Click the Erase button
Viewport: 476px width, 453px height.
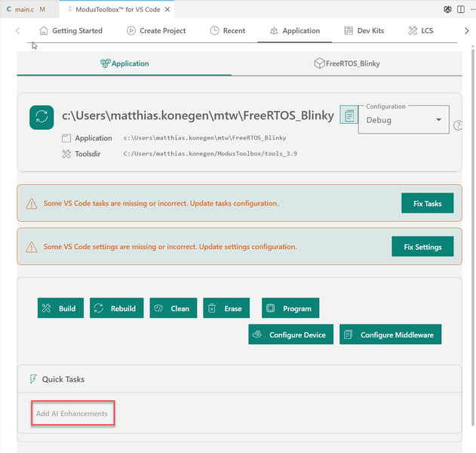(x=226, y=308)
